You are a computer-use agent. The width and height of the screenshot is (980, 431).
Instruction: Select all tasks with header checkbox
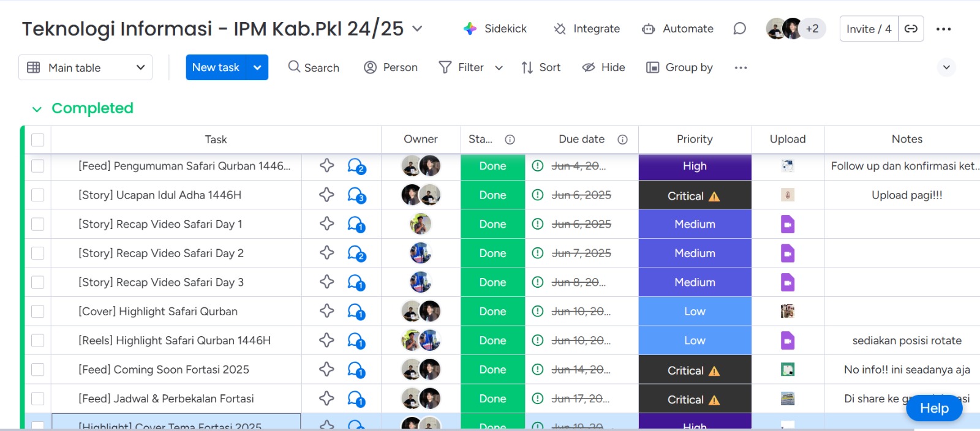[37, 140]
